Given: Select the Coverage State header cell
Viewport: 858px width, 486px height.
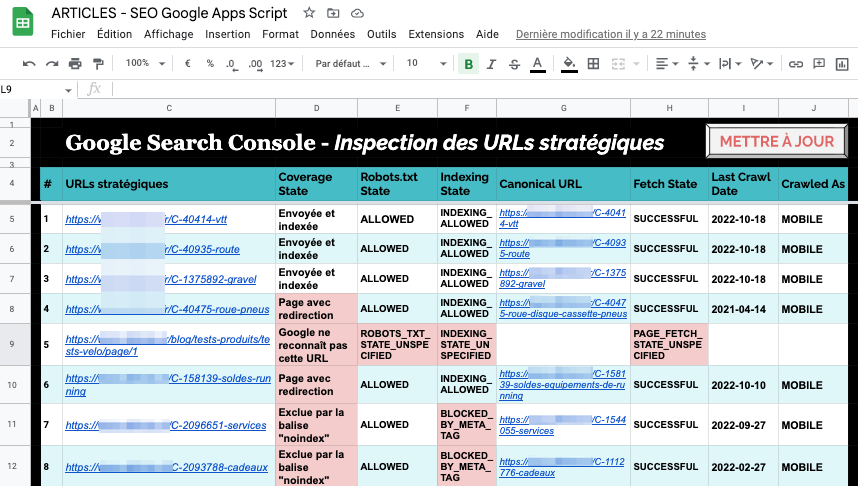Looking at the screenshot, I should [316, 184].
